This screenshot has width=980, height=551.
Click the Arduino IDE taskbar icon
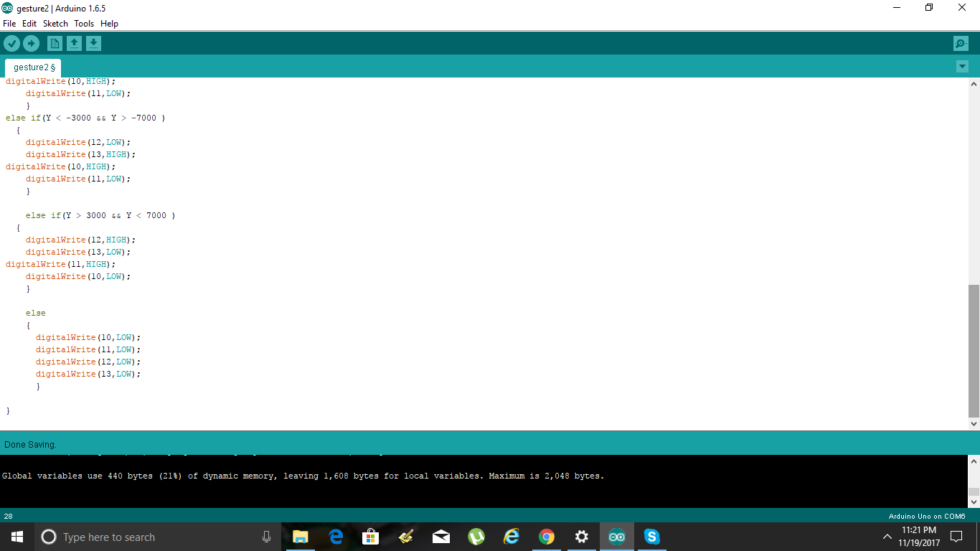(x=616, y=536)
